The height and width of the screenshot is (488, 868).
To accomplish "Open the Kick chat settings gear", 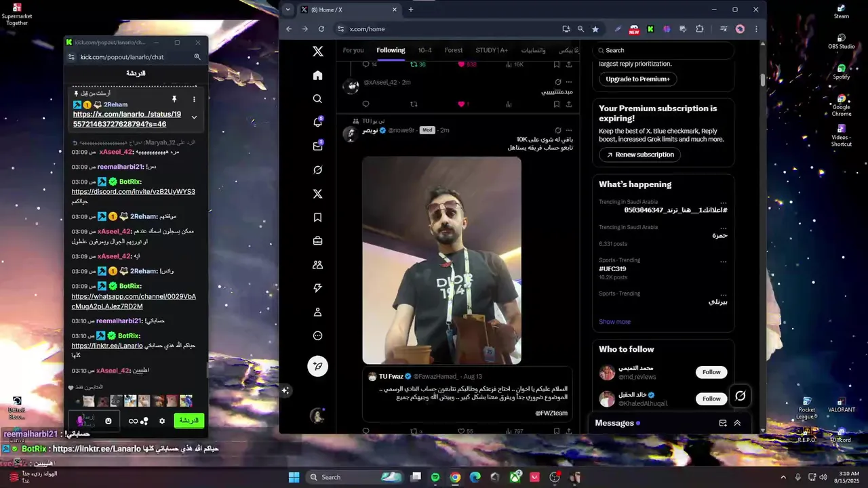I will [162, 421].
